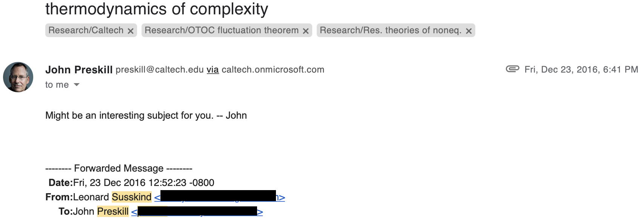This screenshot has width=644, height=223.
Task: Click the "to me" recipient text
Action: coord(57,85)
